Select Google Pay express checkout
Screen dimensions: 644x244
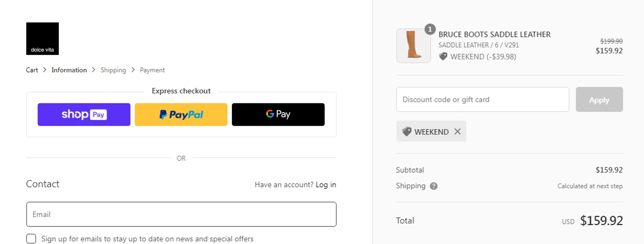[278, 114]
